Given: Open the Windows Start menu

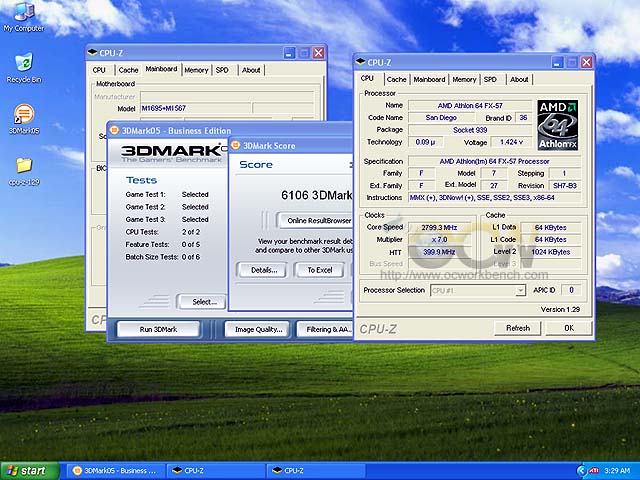Looking at the screenshot, I should pyautogui.click(x=29, y=471).
